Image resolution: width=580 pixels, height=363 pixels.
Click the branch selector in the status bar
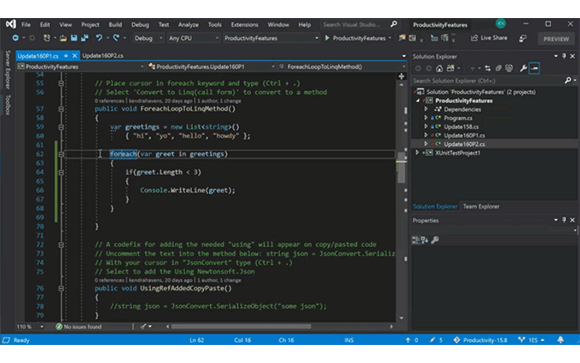pos(532,340)
